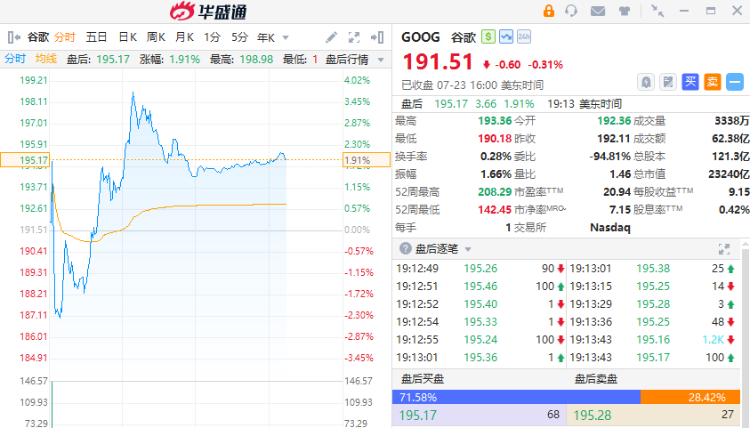
Task: Toggle the 分时 line indicator
Action: [x=15, y=59]
